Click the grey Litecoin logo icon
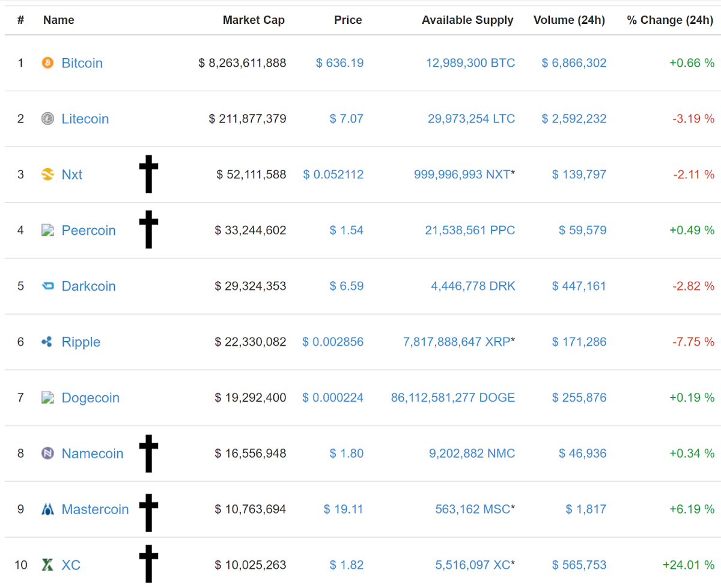Image resolution: width=721 pixels, height=588 pixels. 47,119
